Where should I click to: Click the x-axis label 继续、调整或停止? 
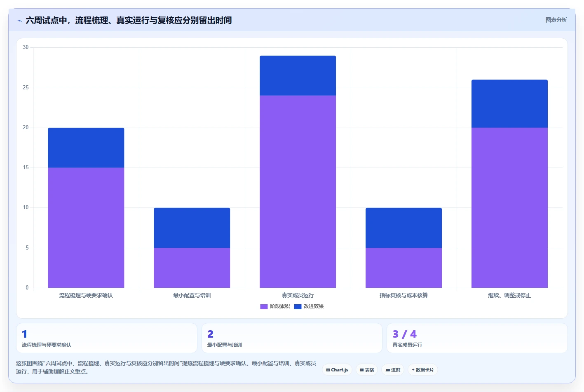[510, 295]
